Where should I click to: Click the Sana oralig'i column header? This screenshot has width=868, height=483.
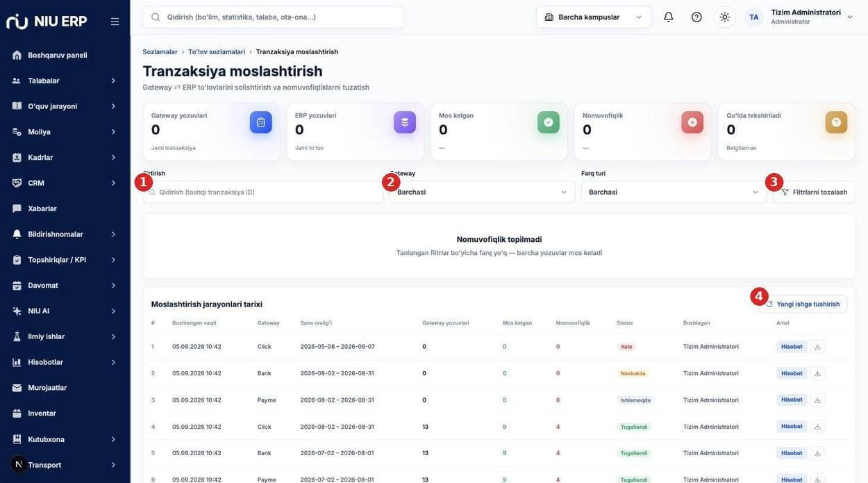316,323
